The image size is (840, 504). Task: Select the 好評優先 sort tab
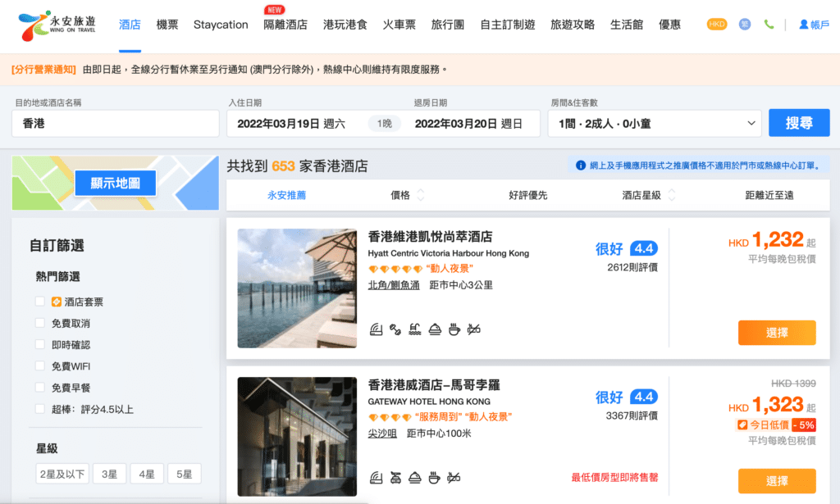click(527, 195)
